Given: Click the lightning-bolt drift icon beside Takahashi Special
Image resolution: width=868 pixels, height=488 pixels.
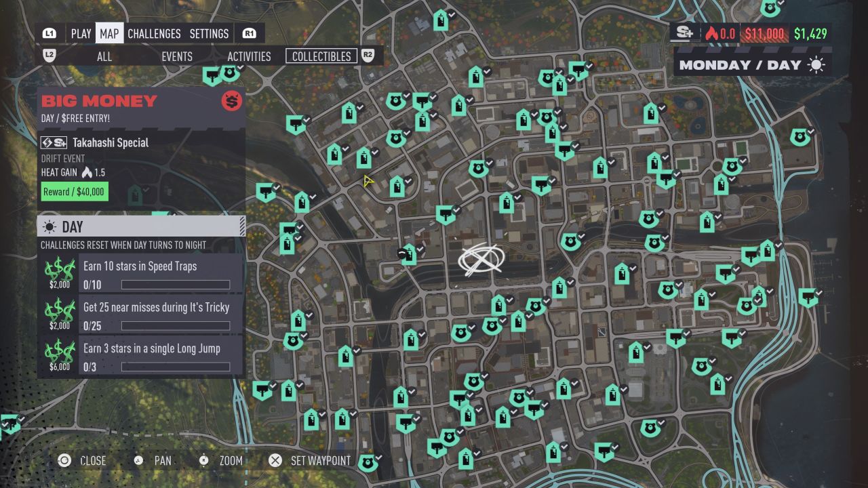Looking at the screenshot, I should point(46,142).
